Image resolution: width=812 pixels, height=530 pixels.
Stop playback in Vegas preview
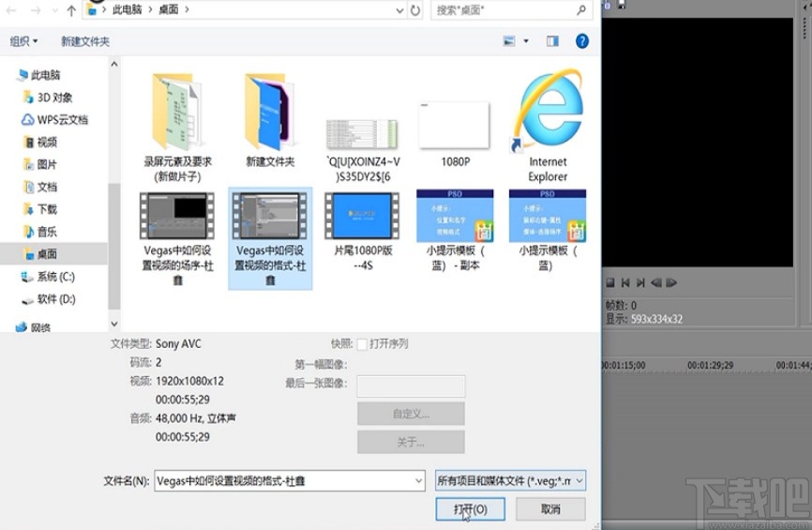tap(610, 282)
